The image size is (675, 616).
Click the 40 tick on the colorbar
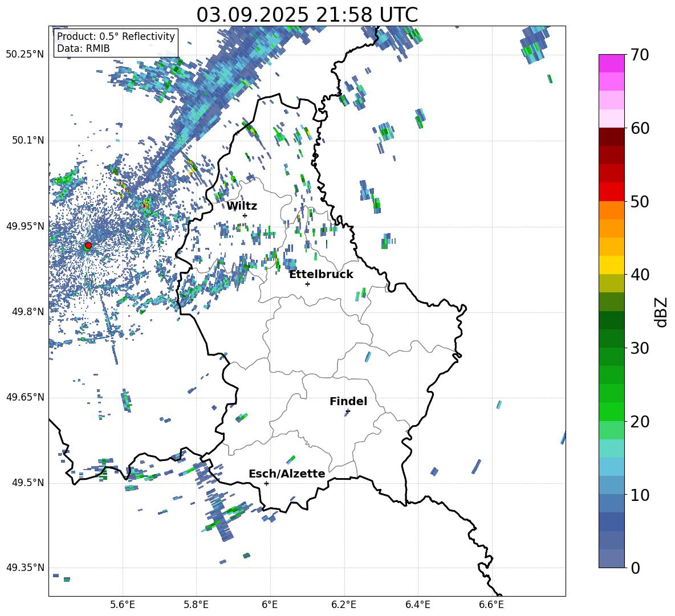click(640, 275)
